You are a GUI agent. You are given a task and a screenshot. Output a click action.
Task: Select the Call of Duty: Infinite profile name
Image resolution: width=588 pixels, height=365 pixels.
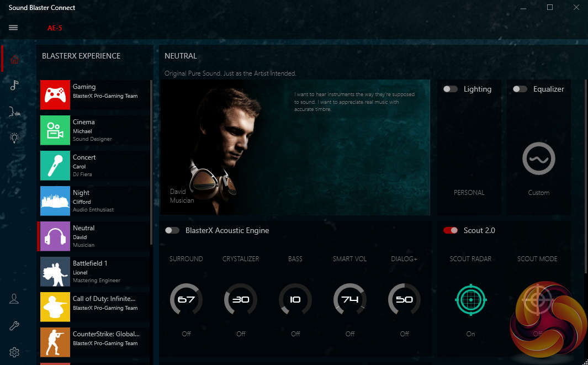coord(104,299)
